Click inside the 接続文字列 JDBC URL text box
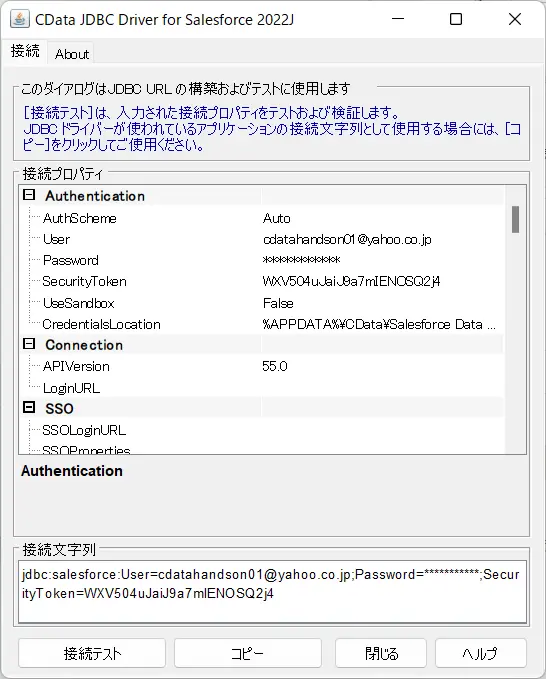 [272, 592]
